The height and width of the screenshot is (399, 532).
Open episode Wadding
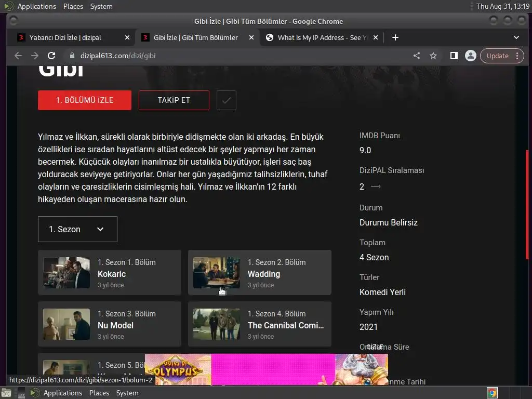click(x=260, y=272)
